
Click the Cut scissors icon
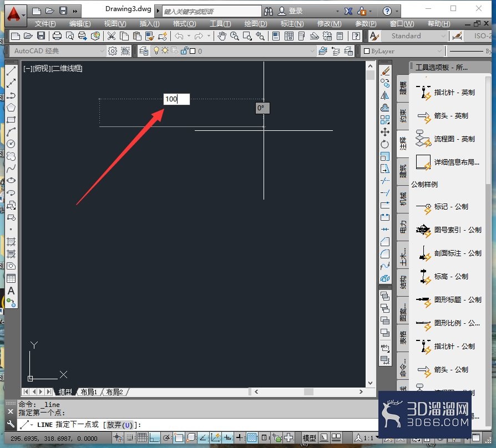click(112, 36)
